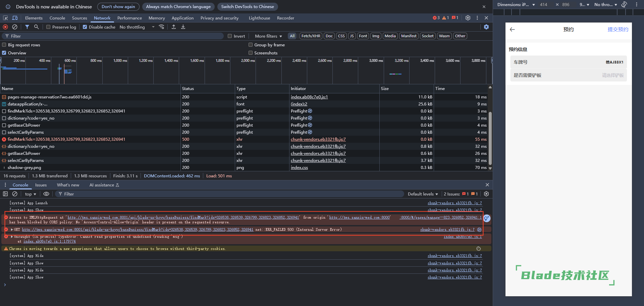Clear the console icon
The width and height of the screenshot is (644, 306).
(15, 194)
